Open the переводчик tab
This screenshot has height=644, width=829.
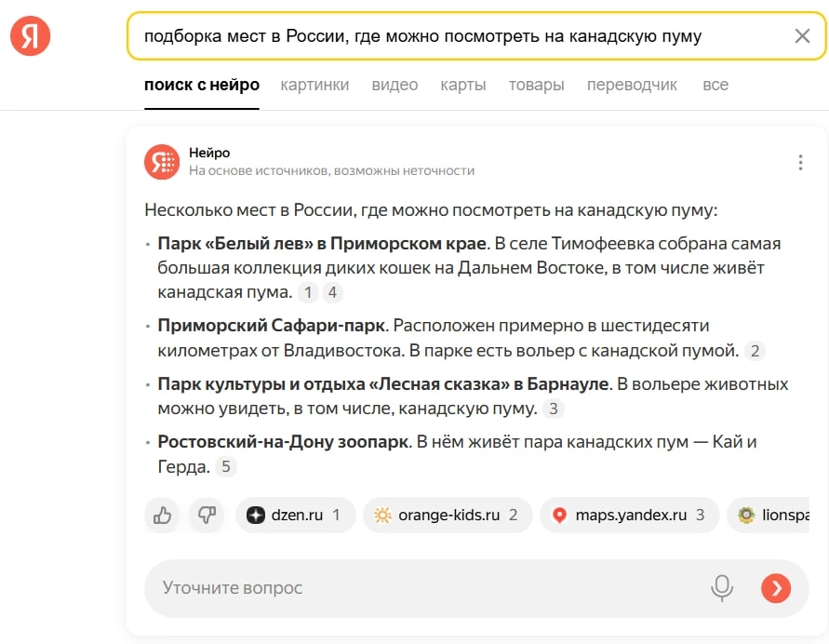[632, 85]
